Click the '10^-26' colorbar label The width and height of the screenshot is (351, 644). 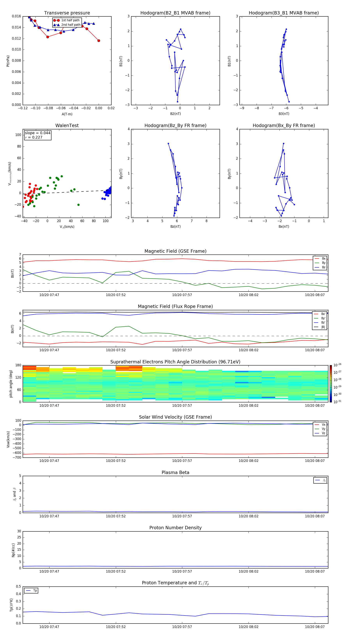(337, 365)
